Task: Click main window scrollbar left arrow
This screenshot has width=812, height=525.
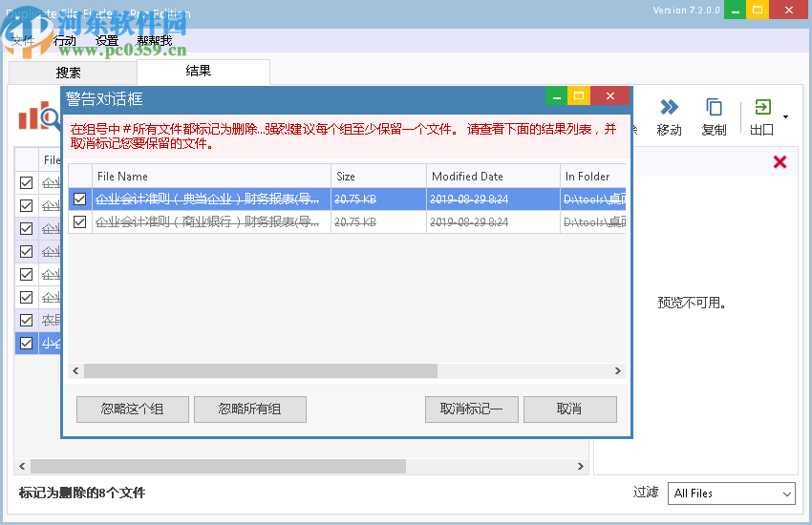Action: point(22,467)
